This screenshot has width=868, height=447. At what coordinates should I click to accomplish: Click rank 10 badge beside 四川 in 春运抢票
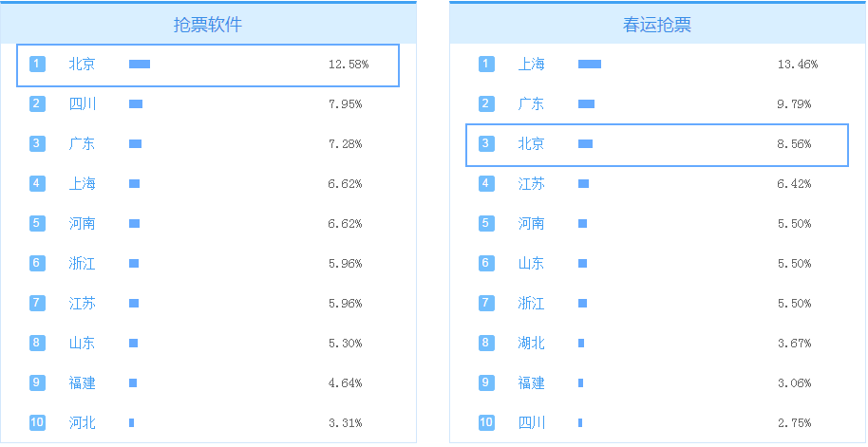486,423
